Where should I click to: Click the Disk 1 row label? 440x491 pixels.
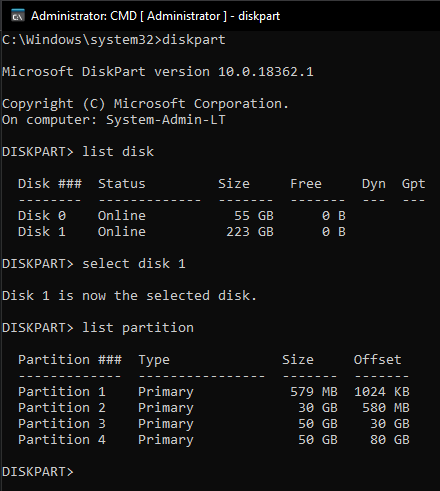[x=42, y=232]
